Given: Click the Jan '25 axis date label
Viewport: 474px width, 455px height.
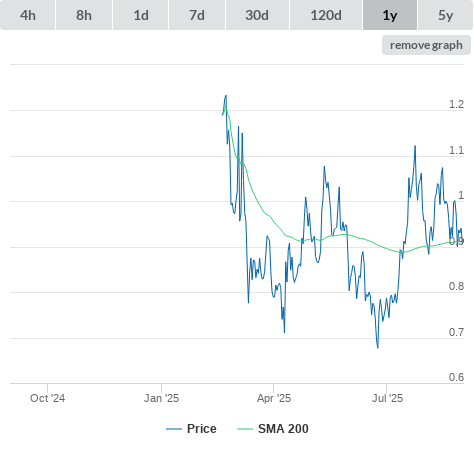Looking at the screenshot, I should tap(161, 398).
